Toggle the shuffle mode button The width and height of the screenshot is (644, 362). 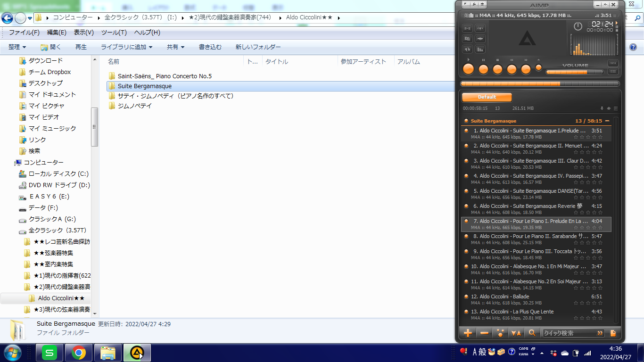point(468,39)
